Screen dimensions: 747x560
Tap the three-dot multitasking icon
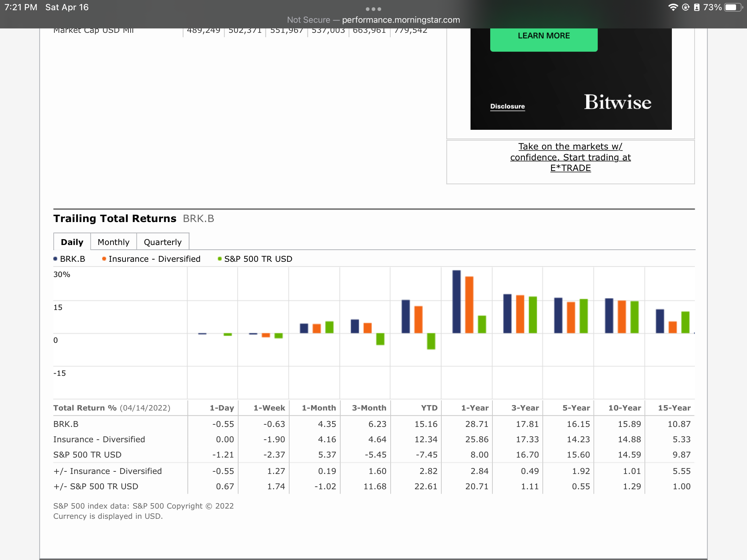click(373, 9)
